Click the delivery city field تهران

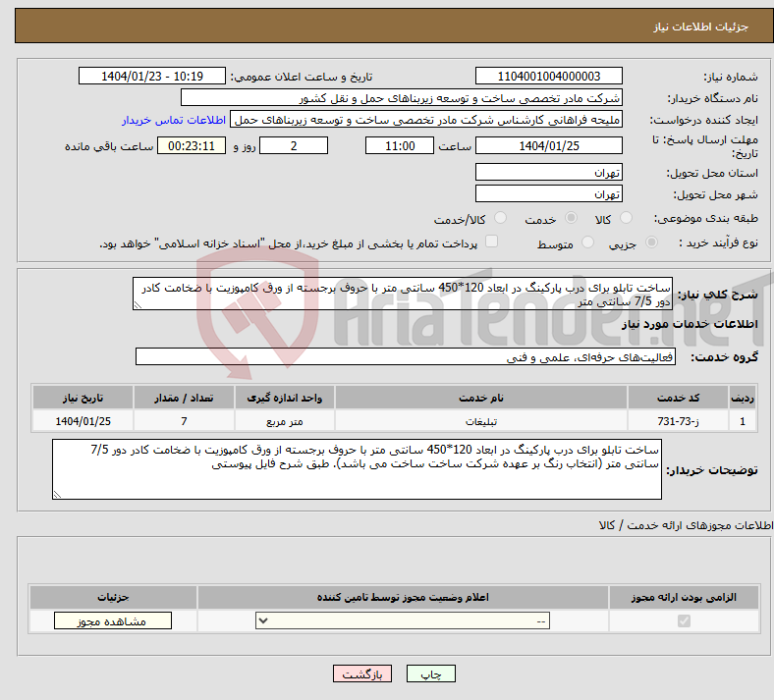point(549,193)
